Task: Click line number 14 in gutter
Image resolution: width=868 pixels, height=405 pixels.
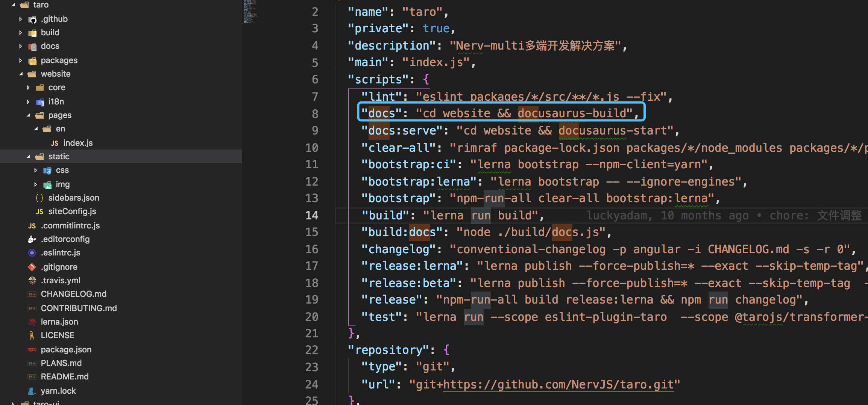Action: click(x=312, y=215)
